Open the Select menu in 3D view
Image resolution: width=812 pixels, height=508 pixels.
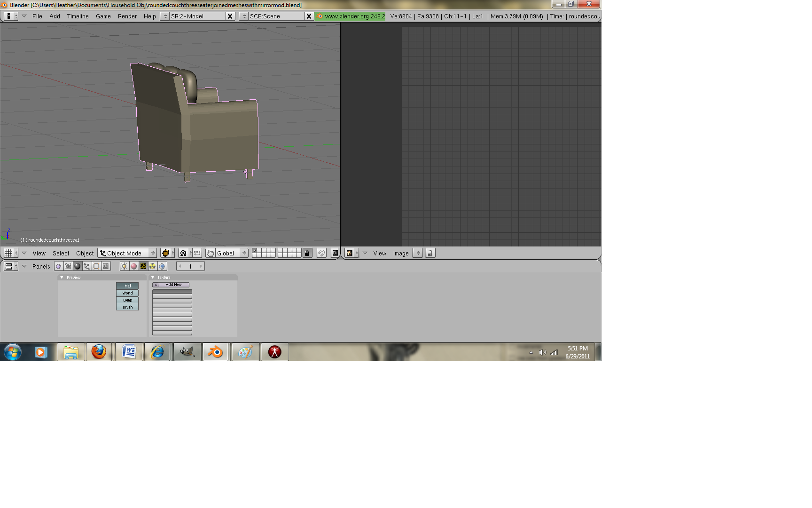point(61,253)
